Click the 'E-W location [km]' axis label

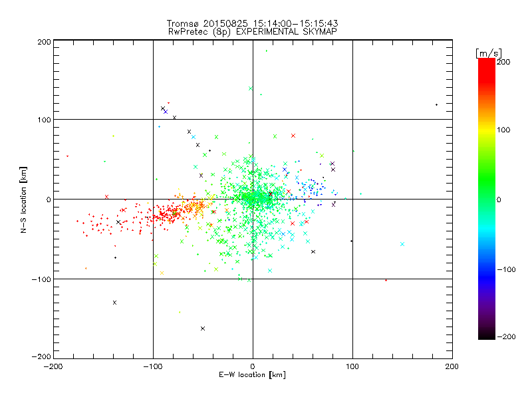click(x=252, y=375)
